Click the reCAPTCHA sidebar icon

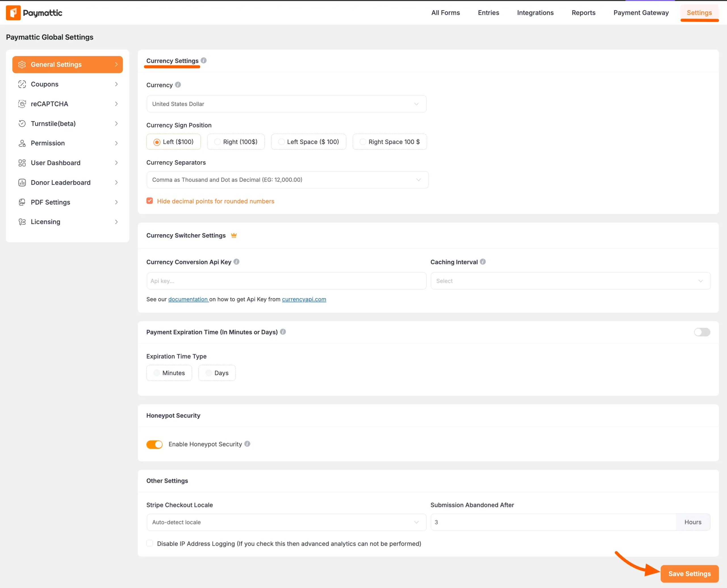coord(22,104)
